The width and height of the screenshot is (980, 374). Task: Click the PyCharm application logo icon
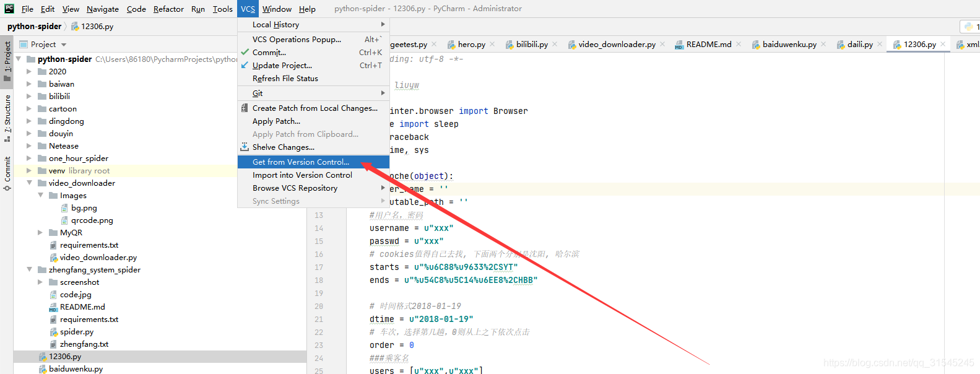[9, 9]
